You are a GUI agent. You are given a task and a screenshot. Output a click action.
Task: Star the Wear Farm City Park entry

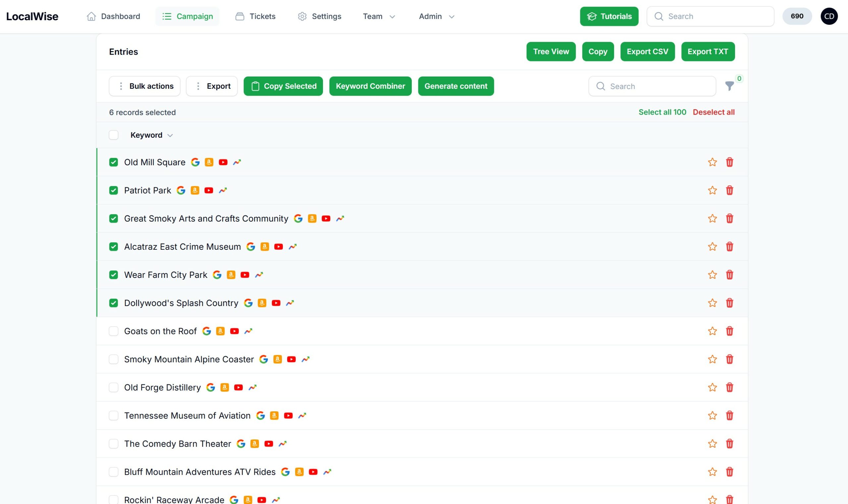(x=712, y=275)
